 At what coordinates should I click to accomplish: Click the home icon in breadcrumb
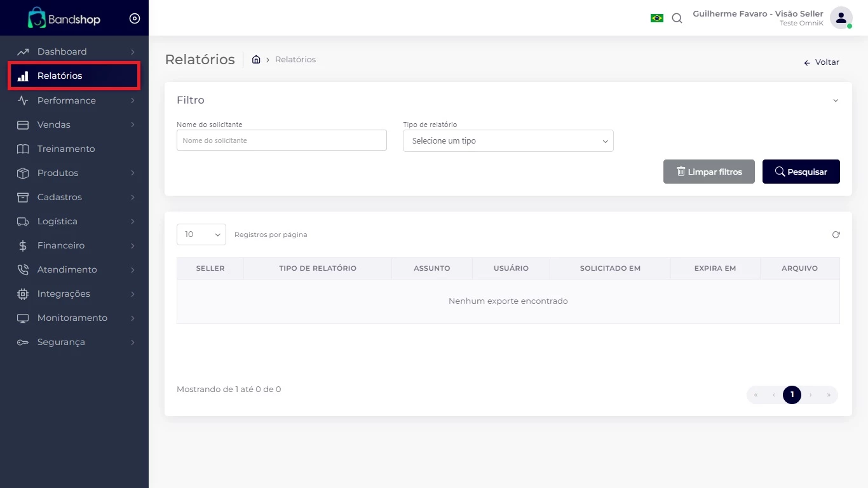[256, 60]
